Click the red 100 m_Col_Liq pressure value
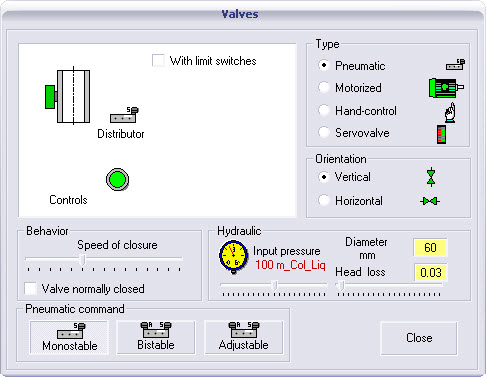The image size is (486, 377). point(290,265)
